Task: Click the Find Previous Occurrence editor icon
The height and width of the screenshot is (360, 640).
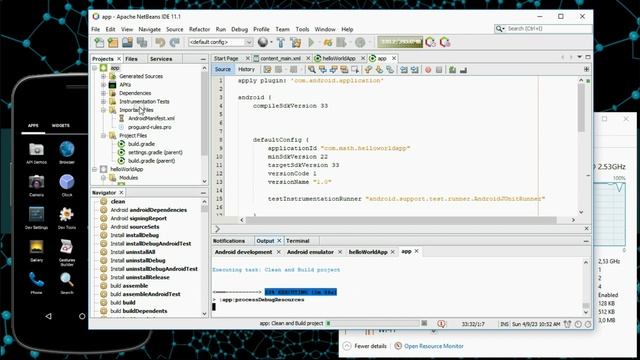Action: [323, 70]
